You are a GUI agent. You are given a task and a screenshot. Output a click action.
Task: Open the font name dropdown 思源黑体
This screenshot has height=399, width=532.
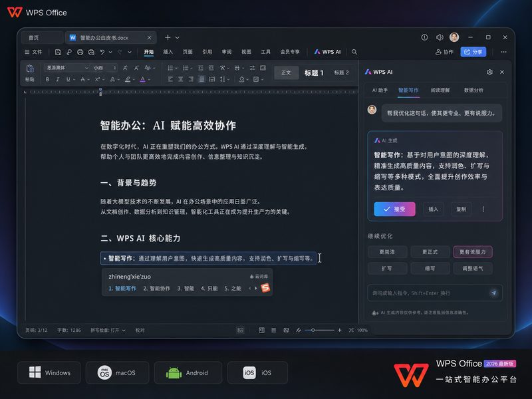tap(67, 68)
